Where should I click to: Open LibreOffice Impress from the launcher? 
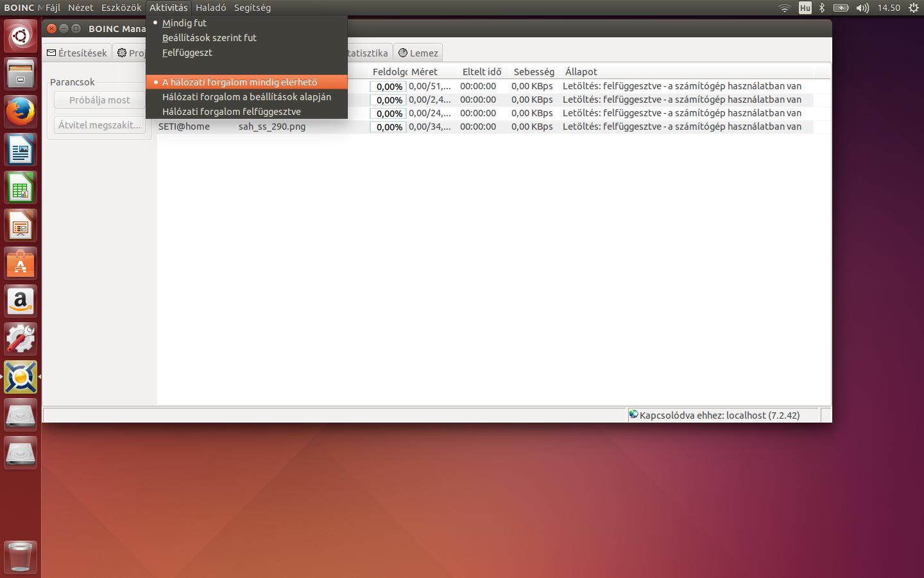[21, 225]
